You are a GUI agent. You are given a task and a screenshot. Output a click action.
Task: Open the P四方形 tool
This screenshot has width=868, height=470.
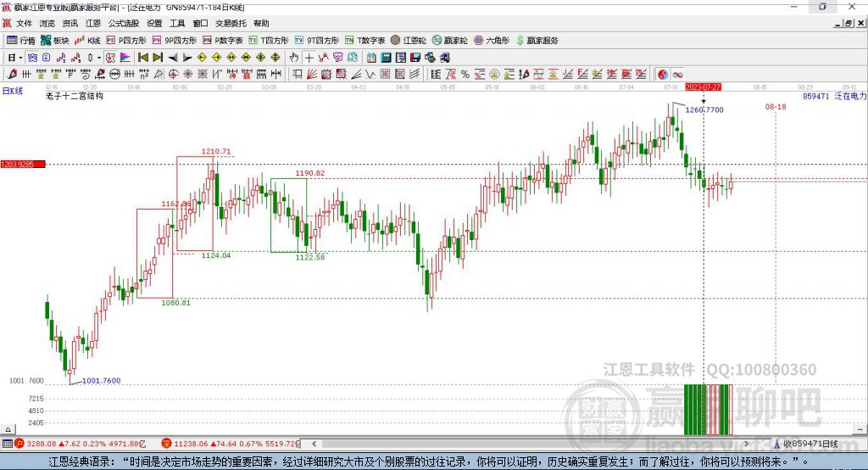coord(126,41)
